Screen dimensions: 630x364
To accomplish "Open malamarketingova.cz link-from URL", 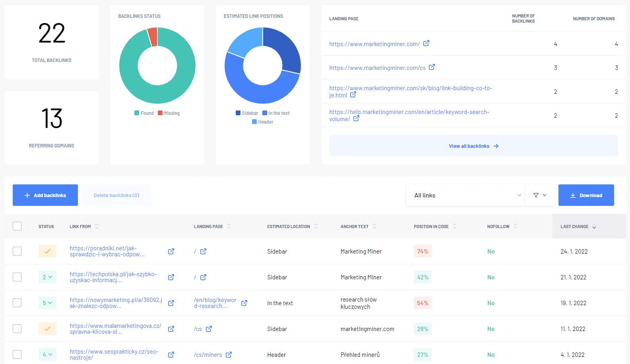I will 115,329.
